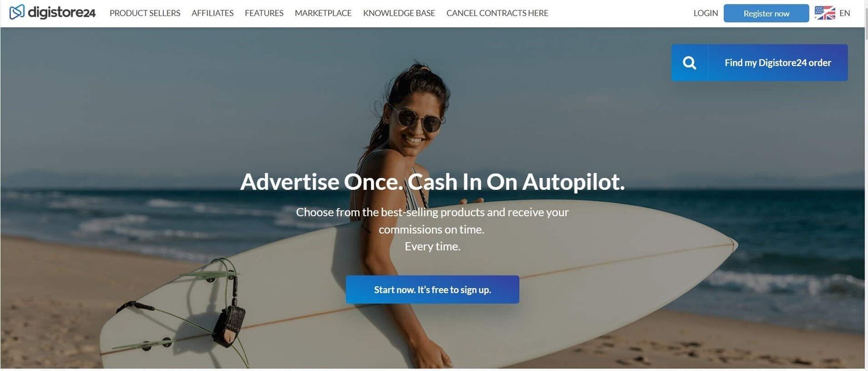Click the digistore24 wordmark text
Image resolution: width=868 pixels, height=371 pixels.
[61, 12]
